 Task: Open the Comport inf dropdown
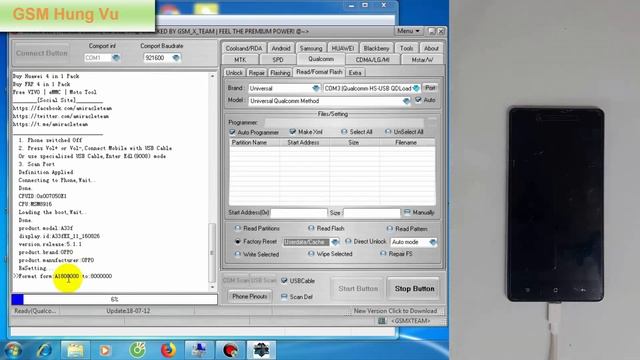pos(116,58)
